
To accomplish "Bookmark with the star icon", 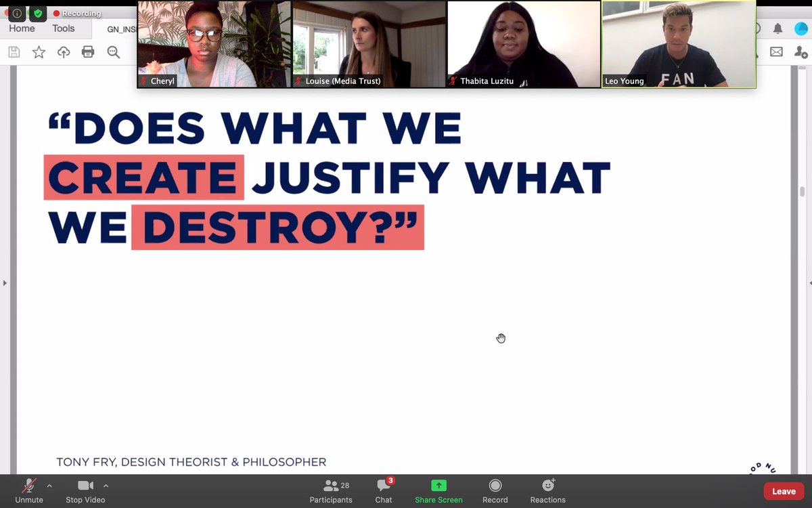I will pyautogui.click(x=39, y=52).
